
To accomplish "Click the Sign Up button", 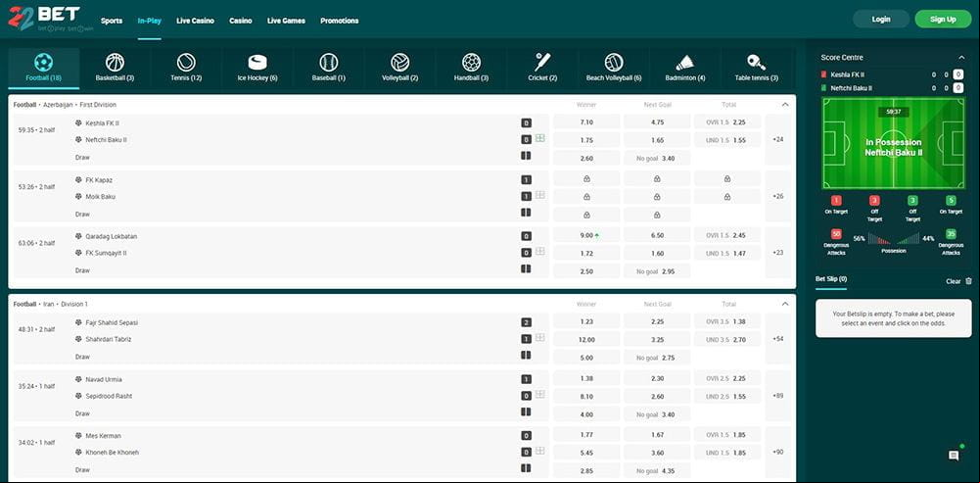I will [943, 20].
